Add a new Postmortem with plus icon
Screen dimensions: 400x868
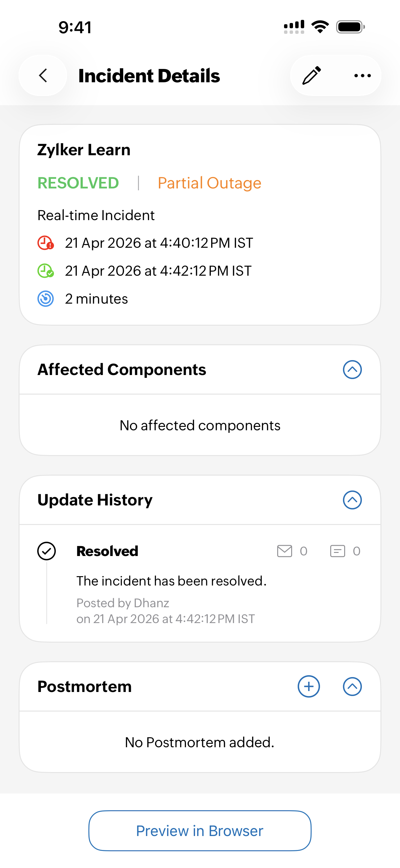(309, 686)
